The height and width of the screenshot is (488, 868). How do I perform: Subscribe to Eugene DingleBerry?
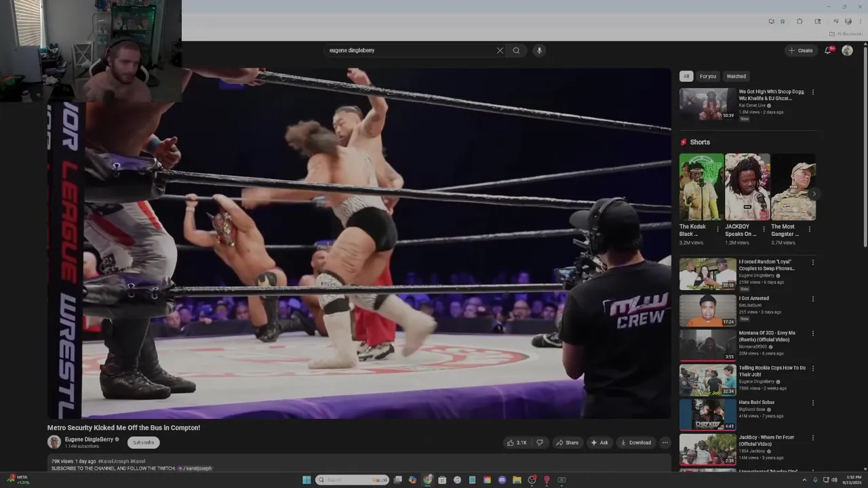click(x=143, y=443)
